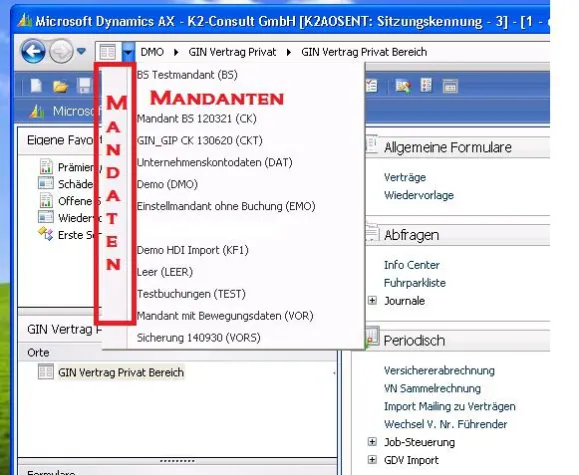Open VN Sammelrechnung periodic task

tap(432, 389)
